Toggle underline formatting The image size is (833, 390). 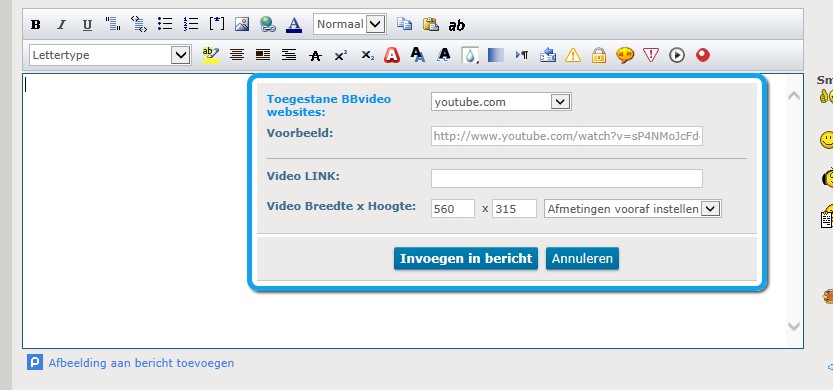(x=87, y=24)
